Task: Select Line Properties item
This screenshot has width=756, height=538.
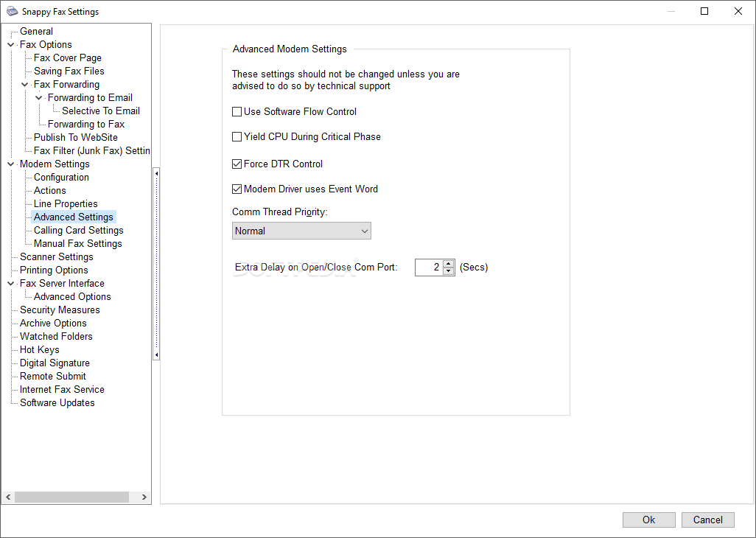Action: click(66, 204)
